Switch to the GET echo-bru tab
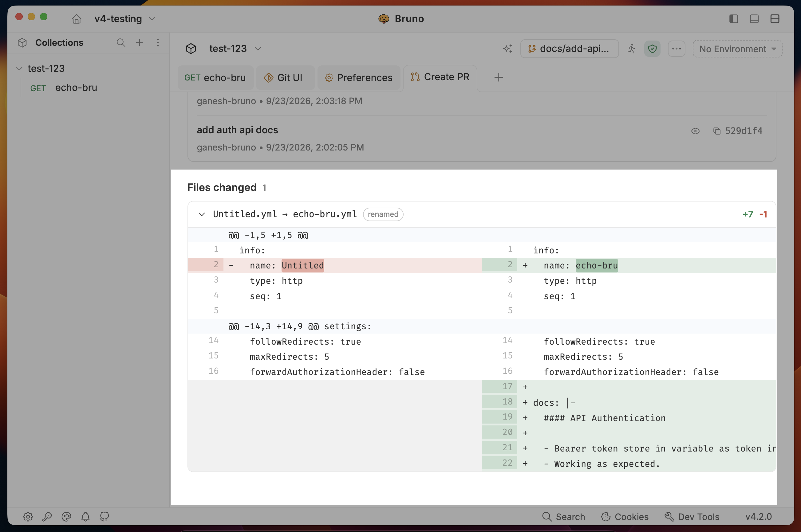The image size is (801, 532). [x=215, y=77]
